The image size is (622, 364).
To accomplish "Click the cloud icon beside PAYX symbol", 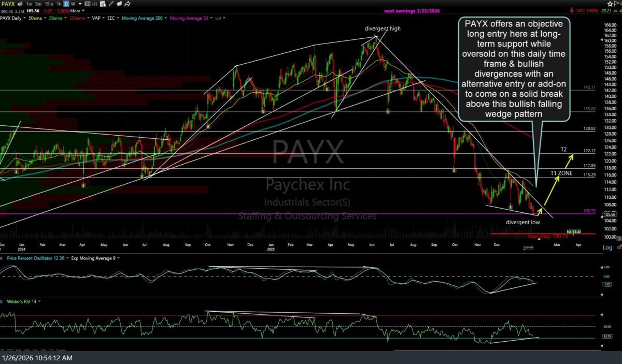I will (x=20, y=4).
